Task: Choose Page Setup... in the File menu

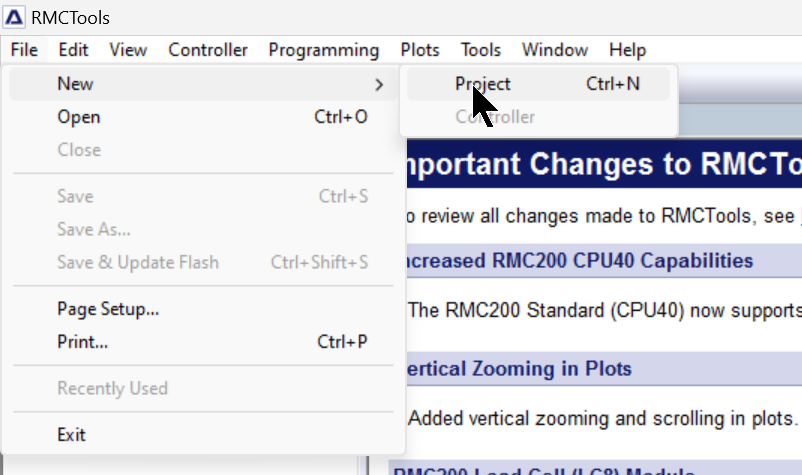Action: tap(202, 309)
